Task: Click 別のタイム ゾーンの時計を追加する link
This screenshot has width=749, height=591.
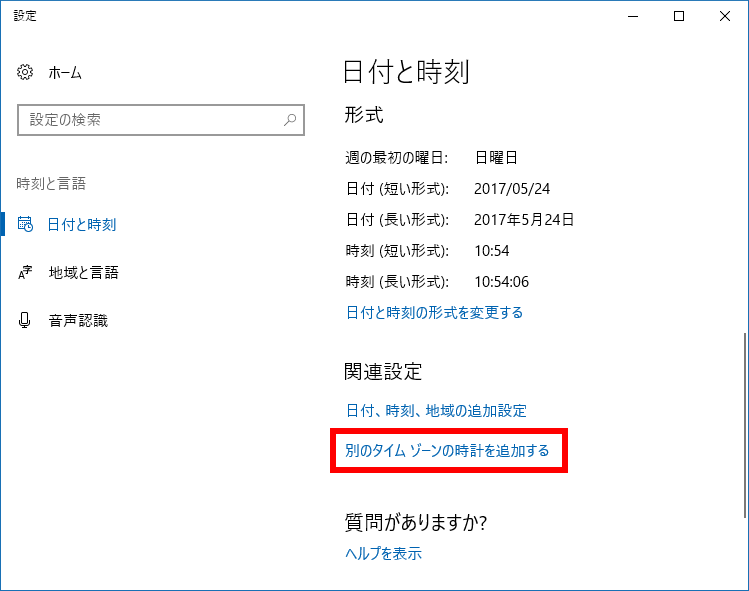Action: point(448,451)
